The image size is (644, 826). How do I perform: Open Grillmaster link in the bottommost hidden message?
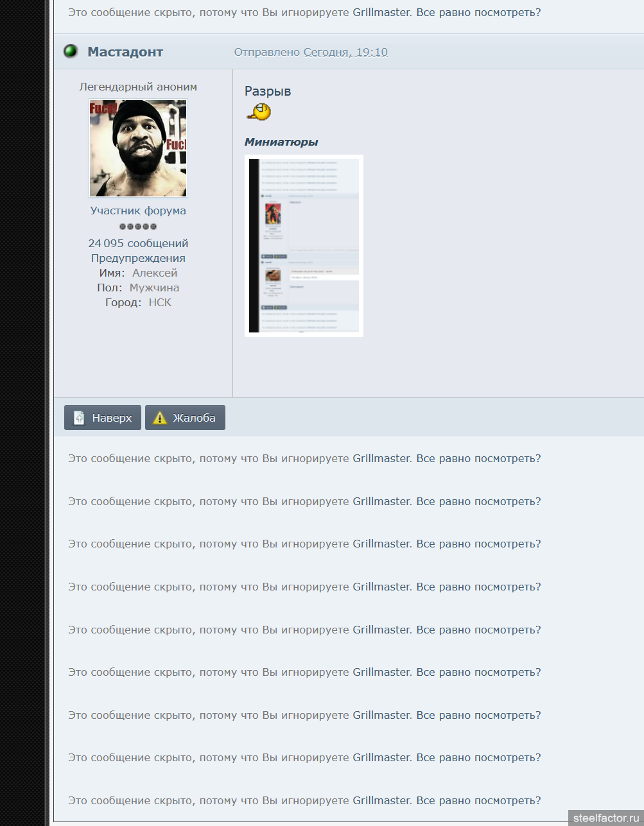pos(381,800)
